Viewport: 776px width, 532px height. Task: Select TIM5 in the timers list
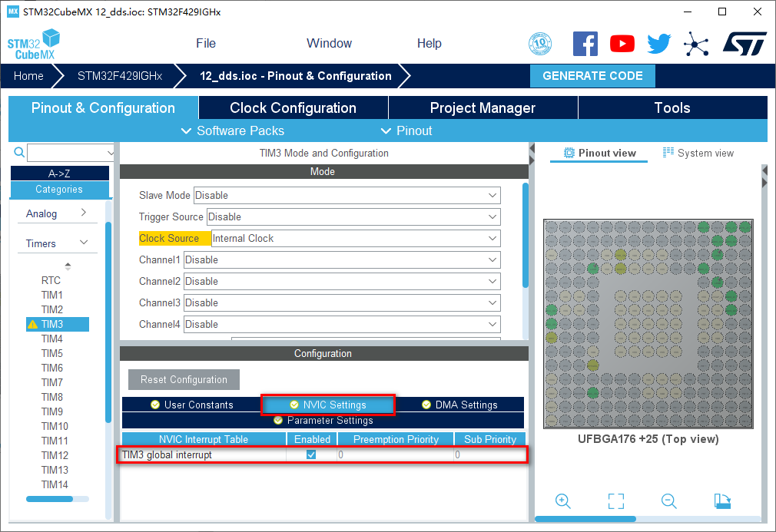point(52,353)
